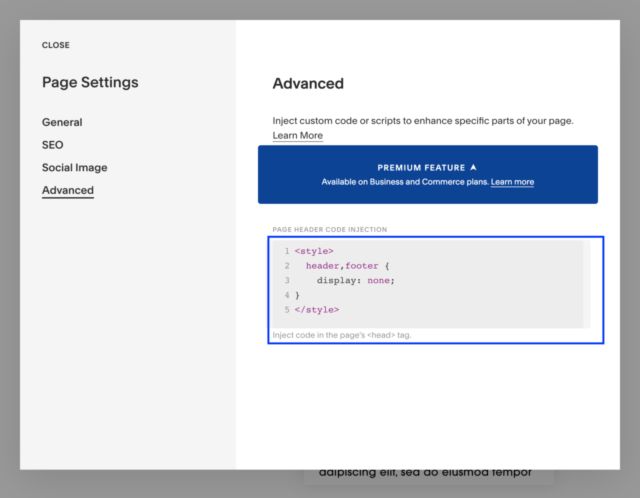Click the code editor's vertical scrollbar

click(587, 284)
